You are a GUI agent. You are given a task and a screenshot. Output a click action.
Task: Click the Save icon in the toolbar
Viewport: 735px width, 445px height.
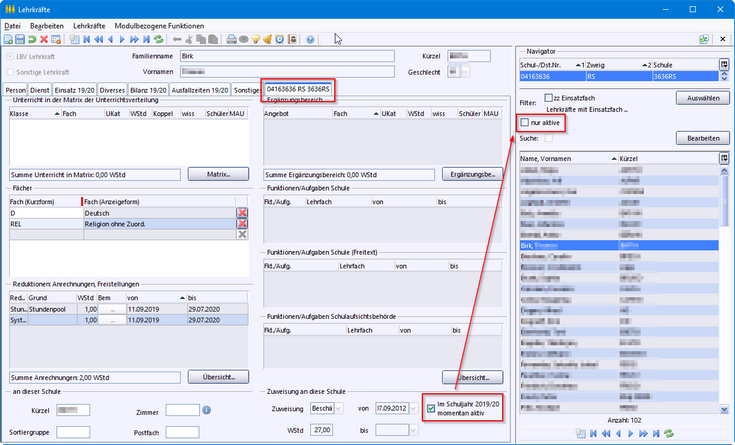(20, 39)
